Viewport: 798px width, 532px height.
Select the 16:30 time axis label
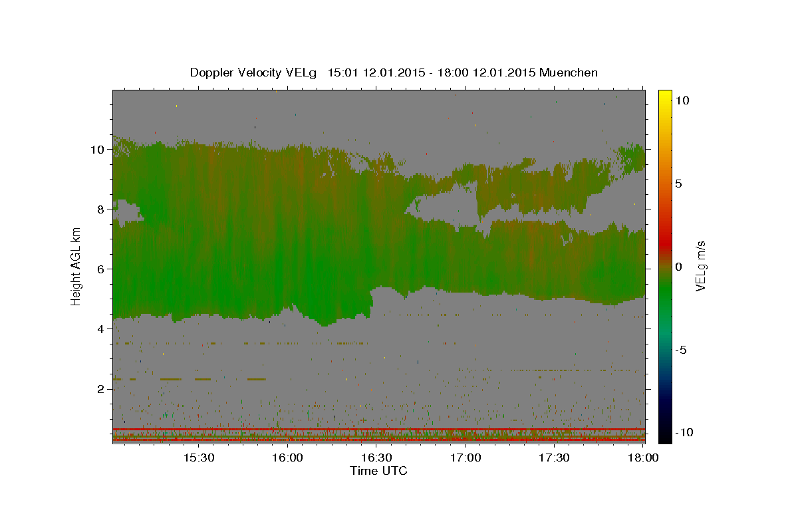376,458
